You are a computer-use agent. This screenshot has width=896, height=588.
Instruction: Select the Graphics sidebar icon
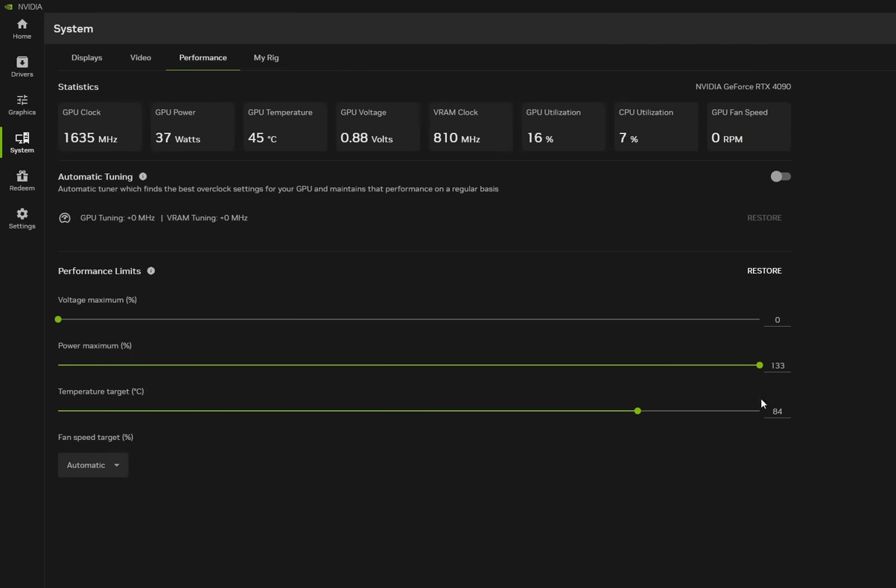(x=22, y=104)
